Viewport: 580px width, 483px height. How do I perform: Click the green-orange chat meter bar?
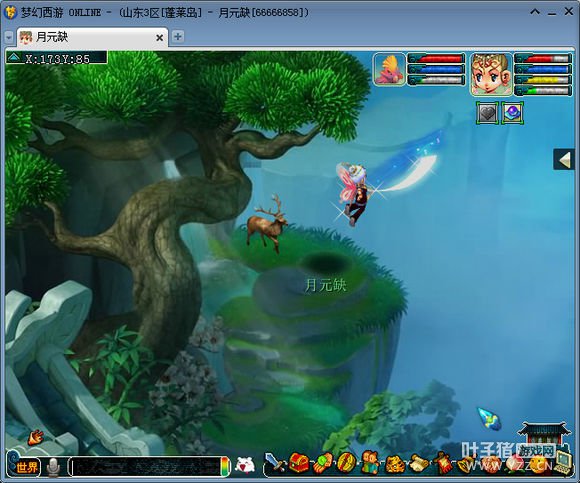tap(224, 467)
